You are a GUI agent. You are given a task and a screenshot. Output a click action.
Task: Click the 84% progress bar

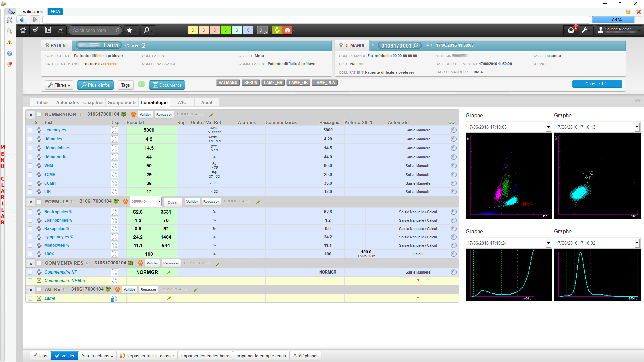[616, 20]
